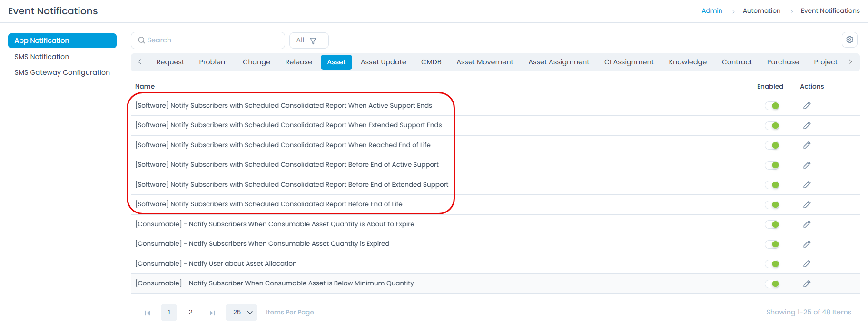Click into the Search field
Image resolution: width=868 pixels, height=323 pixels.
coord(208,40)
